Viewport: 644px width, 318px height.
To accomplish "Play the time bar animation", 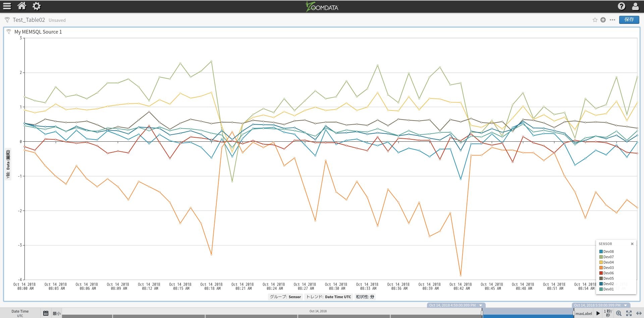I will point(598,313).
